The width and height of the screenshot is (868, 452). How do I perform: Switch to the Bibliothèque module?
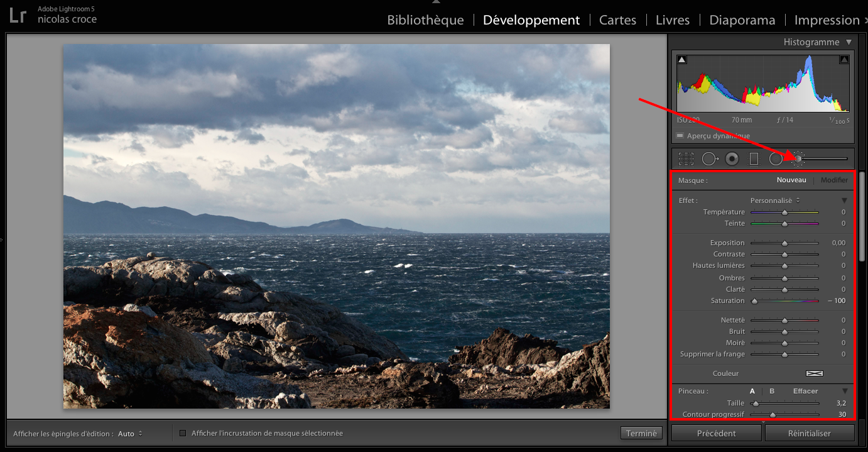click(425, 19)
